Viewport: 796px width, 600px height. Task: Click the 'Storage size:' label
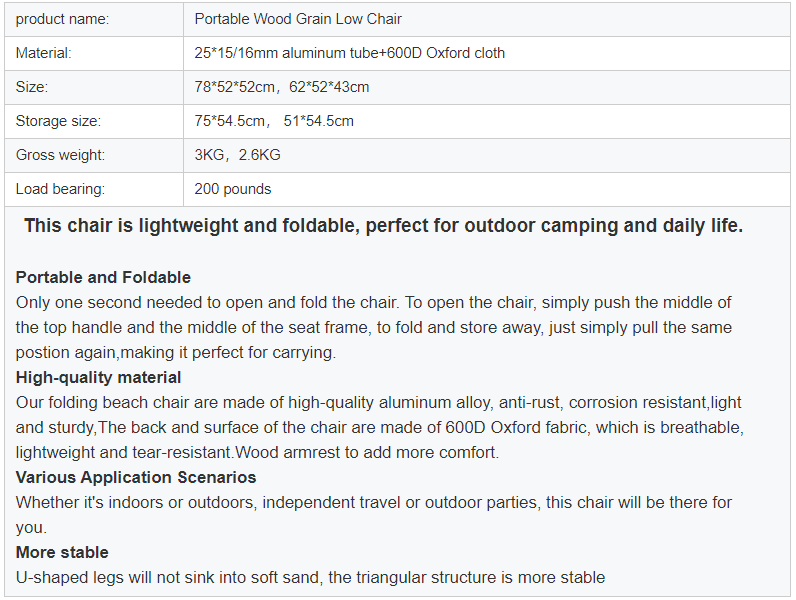tap(58, 121)
